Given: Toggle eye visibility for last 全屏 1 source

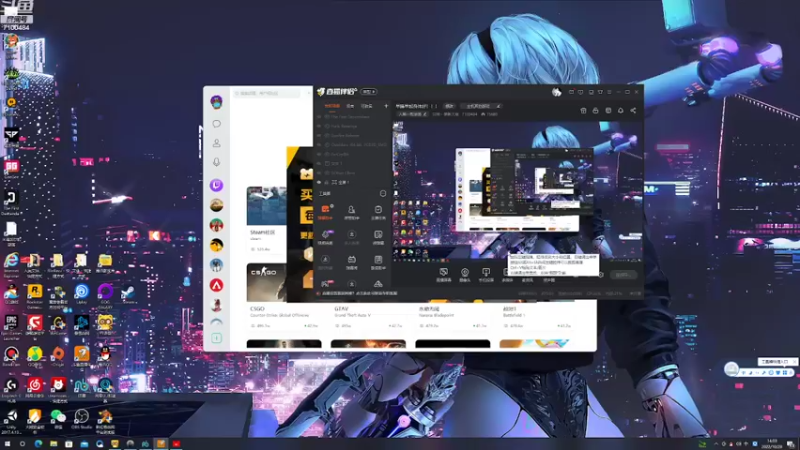Looking at the screenshot, I should (319, 182).
